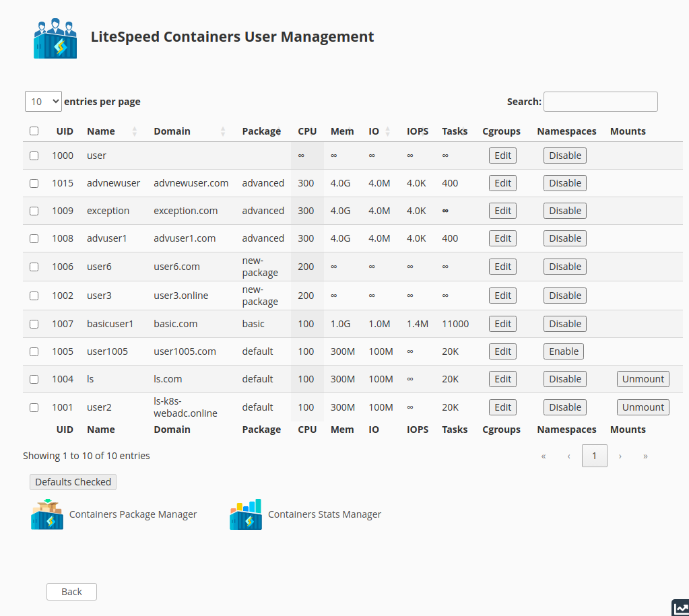The height and width of the screenshot is (616, 689).
Task: Open the Containers Stats Manager icon
Action: click(x=245, y=514)
